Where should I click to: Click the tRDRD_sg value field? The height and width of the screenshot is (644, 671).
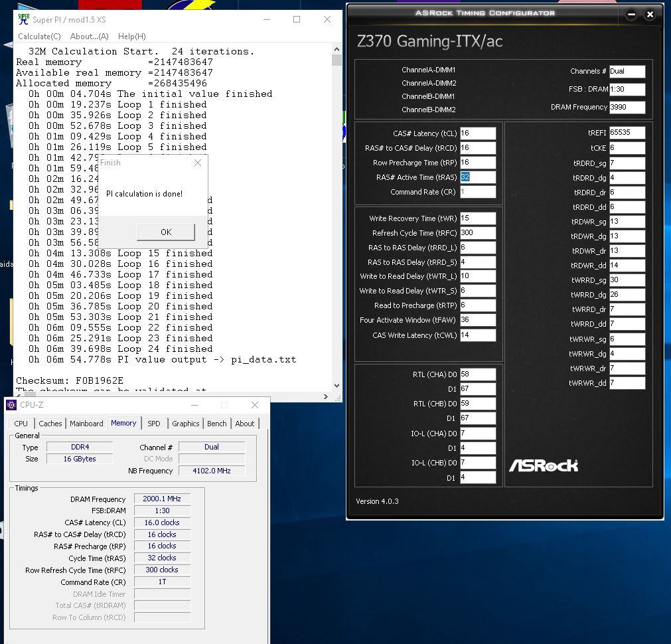[627, 163]
